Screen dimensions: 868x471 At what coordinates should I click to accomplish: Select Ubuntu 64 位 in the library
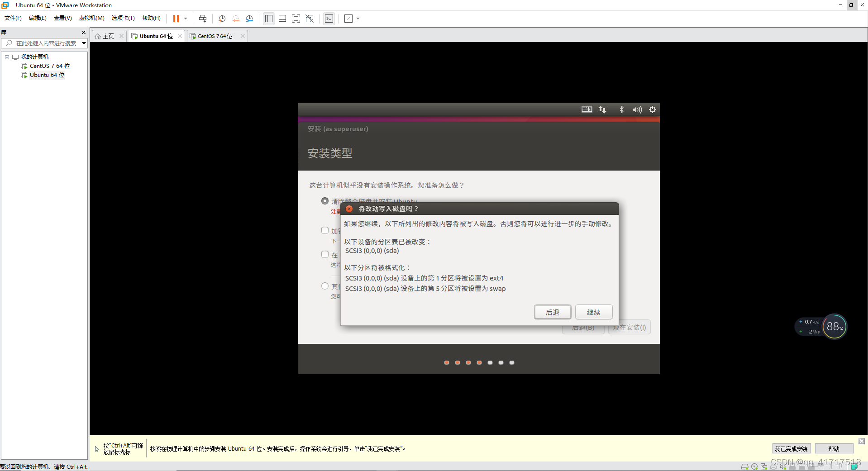pyautogui.click(x=47, y=75)
